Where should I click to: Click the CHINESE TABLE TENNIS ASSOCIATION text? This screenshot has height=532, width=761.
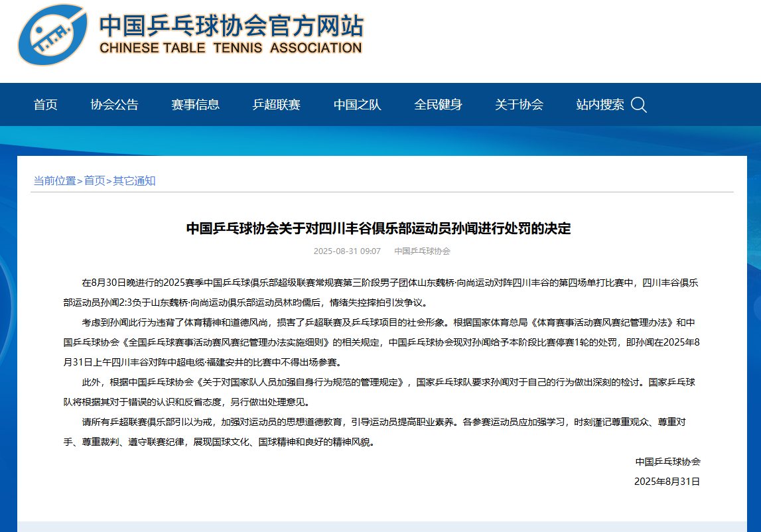click(x=230, y=48)
